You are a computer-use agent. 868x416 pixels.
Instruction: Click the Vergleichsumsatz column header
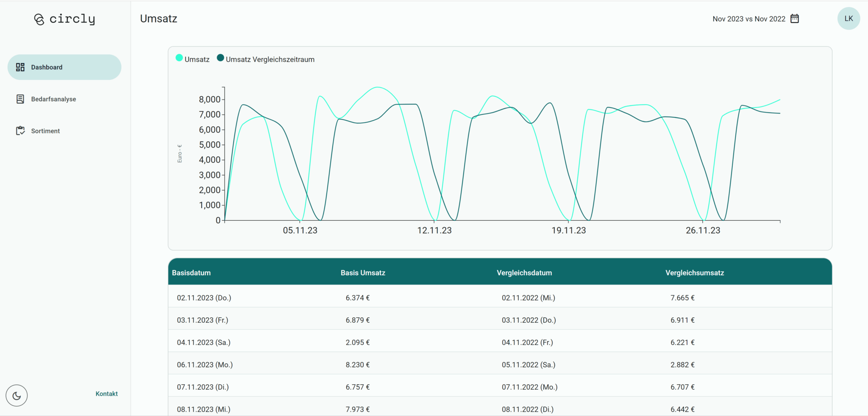[x=694, y=273]
